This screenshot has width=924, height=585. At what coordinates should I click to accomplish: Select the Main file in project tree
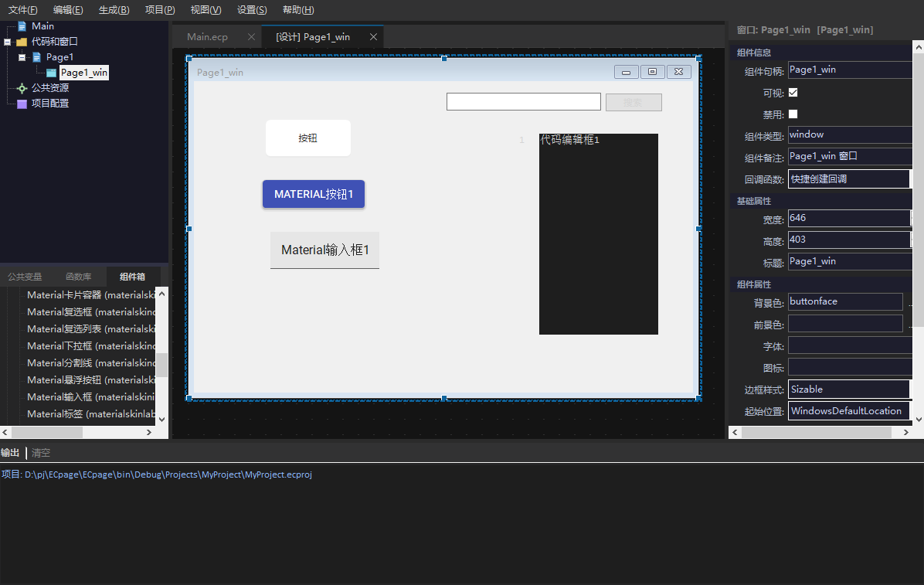[42, 26]
